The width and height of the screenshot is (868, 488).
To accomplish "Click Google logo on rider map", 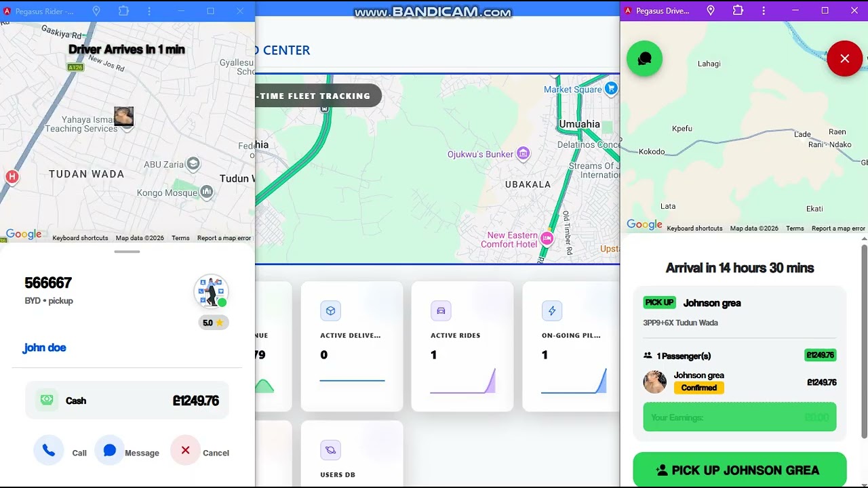I will (24, 235).
